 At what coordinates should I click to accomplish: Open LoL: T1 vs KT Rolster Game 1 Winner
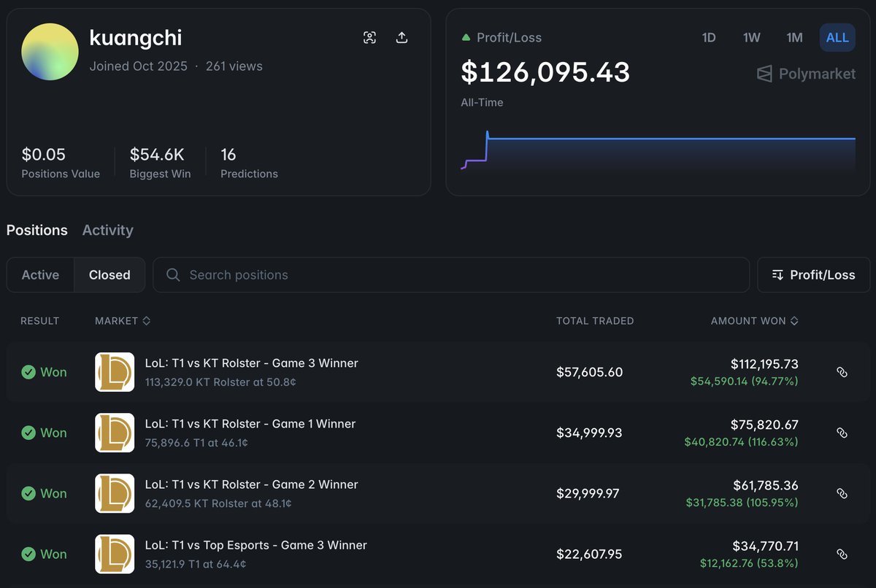click(x=250, y=423)
